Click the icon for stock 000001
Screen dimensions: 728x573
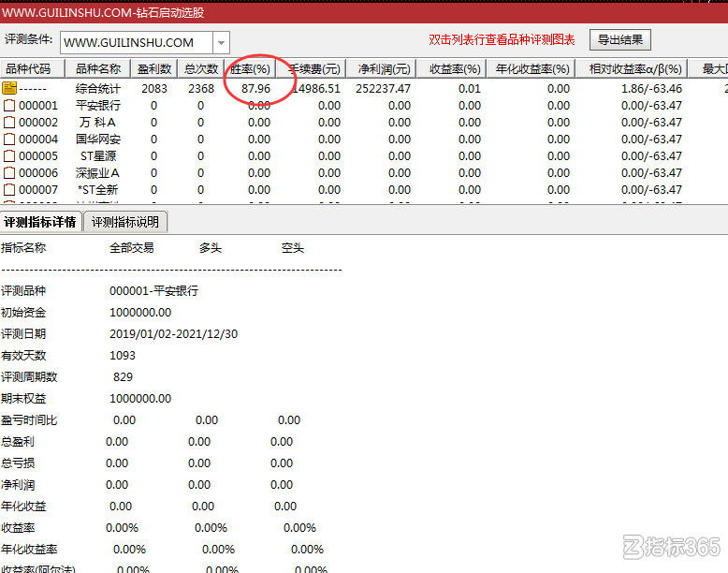point(8,106)
